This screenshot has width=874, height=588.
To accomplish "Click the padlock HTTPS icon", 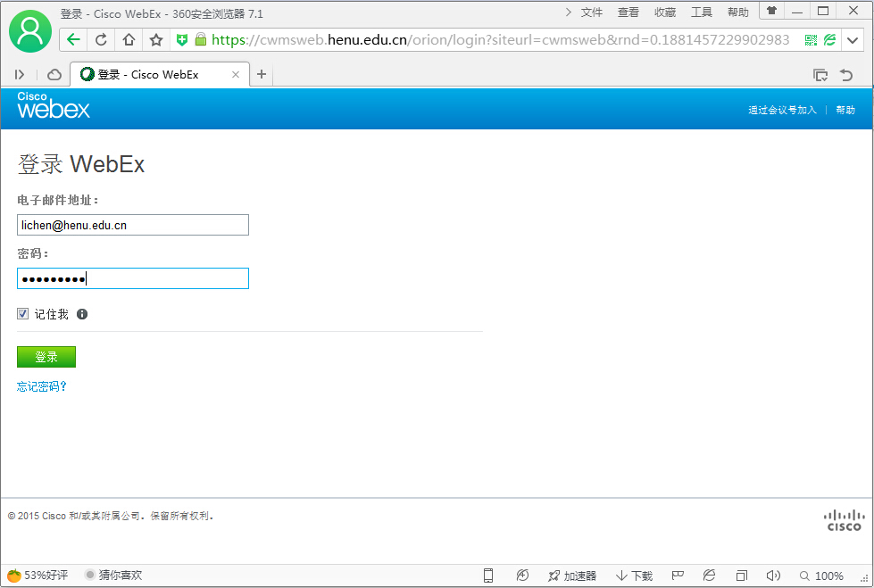I will 201,39.
